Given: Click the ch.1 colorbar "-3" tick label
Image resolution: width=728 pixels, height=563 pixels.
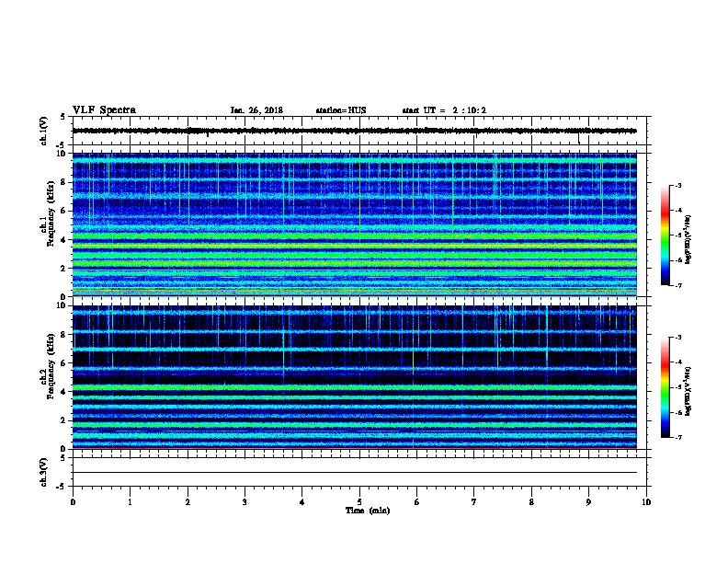Looking at the screenshot, I should 678,185.
